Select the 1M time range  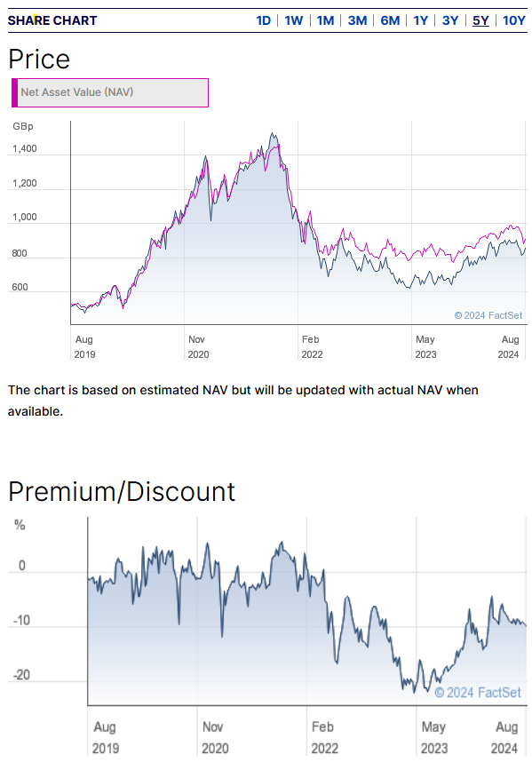click(325, 20)
